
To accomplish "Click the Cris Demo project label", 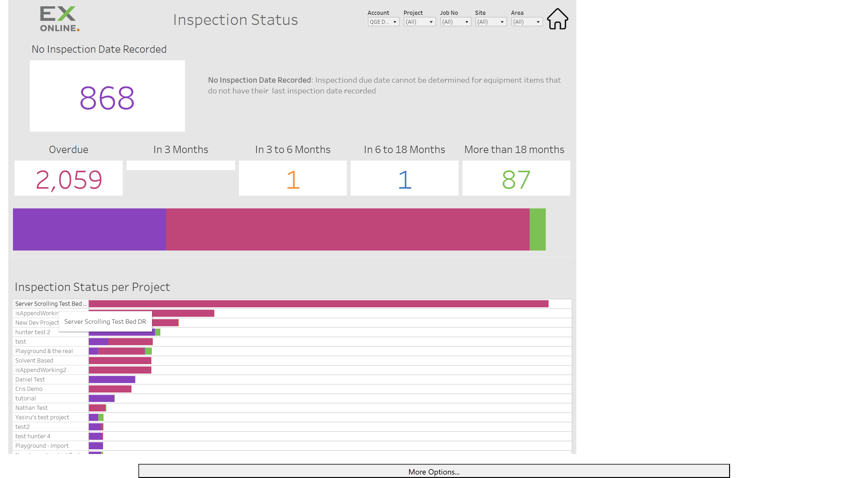I will pos(29,389).
